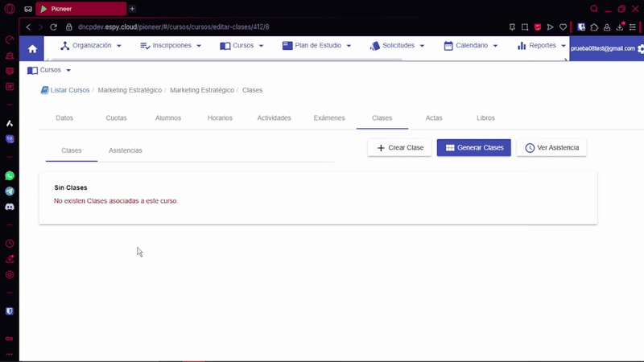
Task: Switch to the Alumnos tab
Action: (x=167, y=118)
